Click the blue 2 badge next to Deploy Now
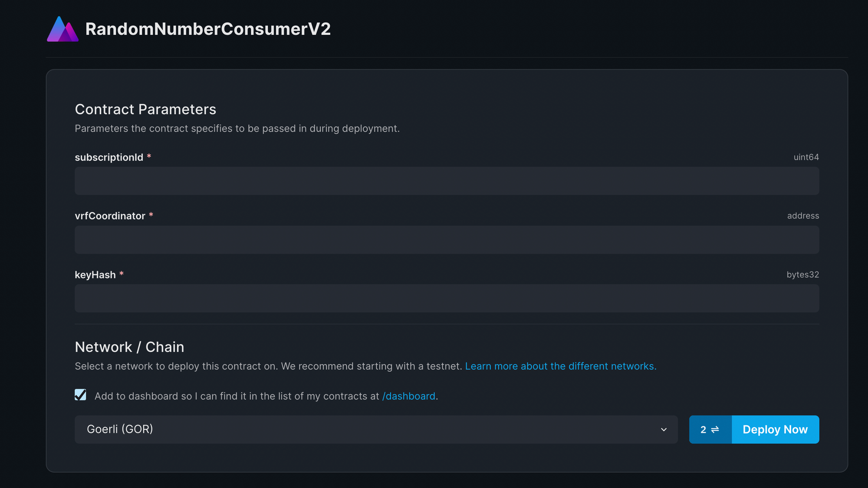This screenshot has width=868, height=488. click(x=710, y=429)
